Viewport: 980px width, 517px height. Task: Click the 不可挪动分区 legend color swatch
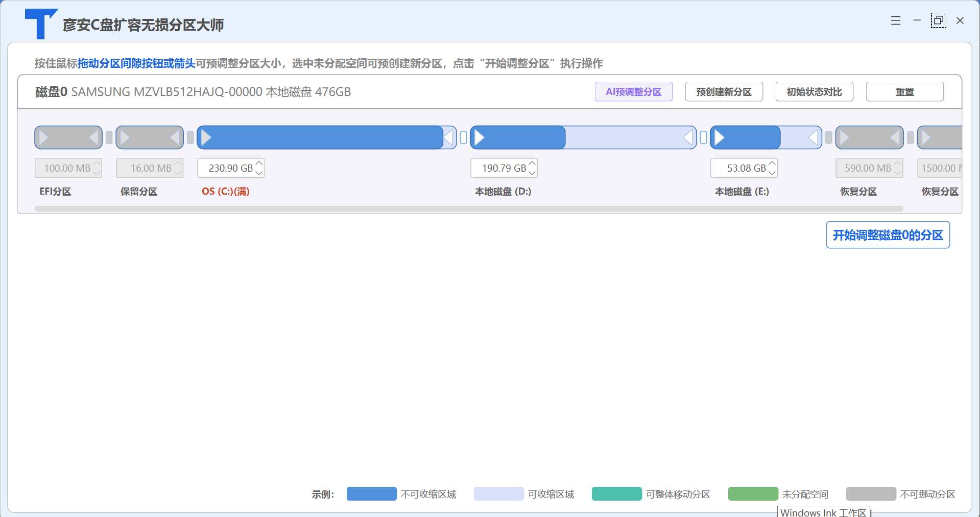[871, 494]
